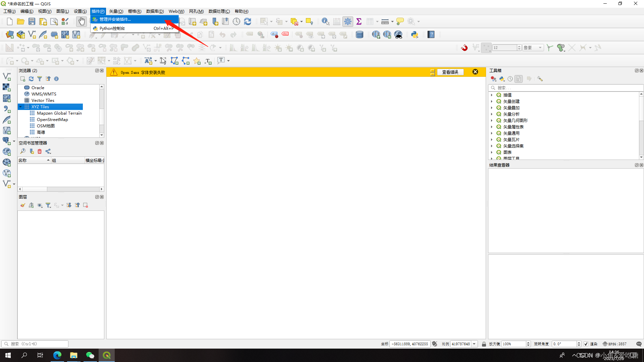The image size is (644, 362).
Task: Click the filter legend funnel in Layers panel
Action: [48, 205]
